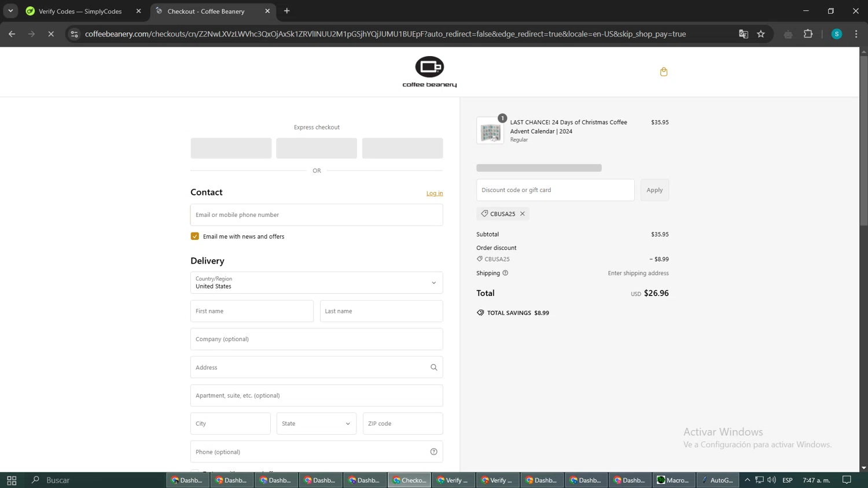Open the AutoG taskbar app

[x=717, y=480]
